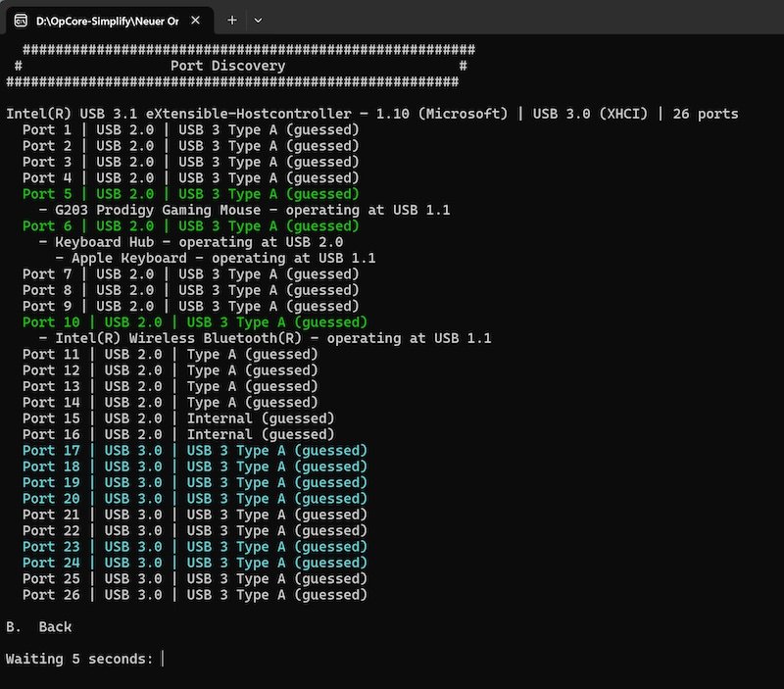Click the Port 11 Type A row
The image size is (784, 689).
point(170,355)
